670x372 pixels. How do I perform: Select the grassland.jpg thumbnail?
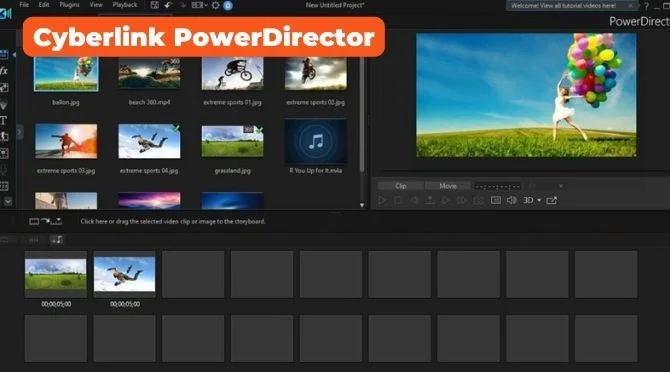232,141
